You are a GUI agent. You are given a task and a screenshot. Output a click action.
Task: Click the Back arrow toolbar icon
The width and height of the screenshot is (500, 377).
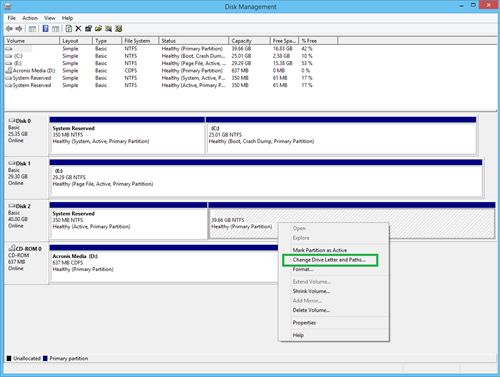(9, 29)
